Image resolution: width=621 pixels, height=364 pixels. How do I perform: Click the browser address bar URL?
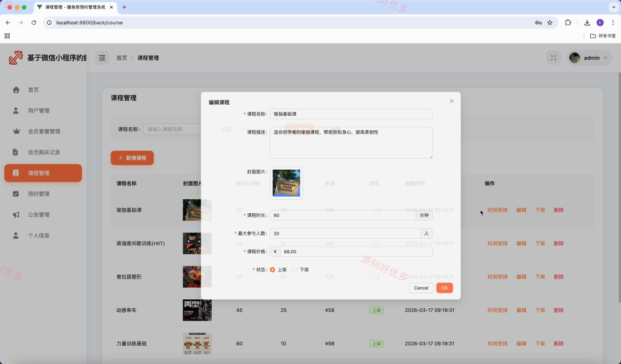point(90,22)
